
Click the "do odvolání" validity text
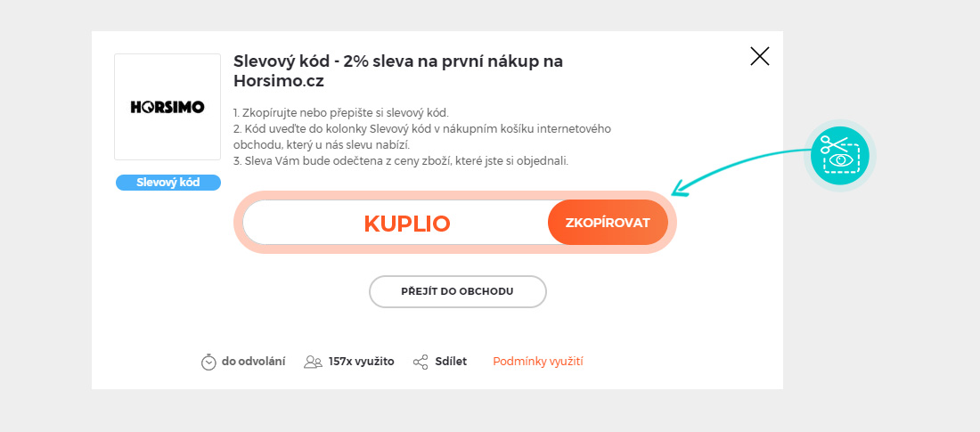tap(254, 362)
